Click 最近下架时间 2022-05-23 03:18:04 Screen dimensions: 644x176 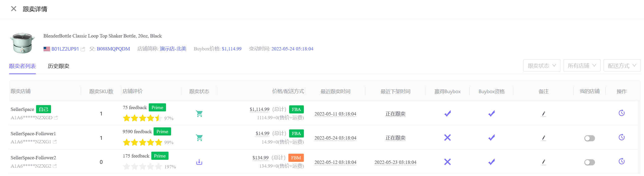(x=395, y=162)
